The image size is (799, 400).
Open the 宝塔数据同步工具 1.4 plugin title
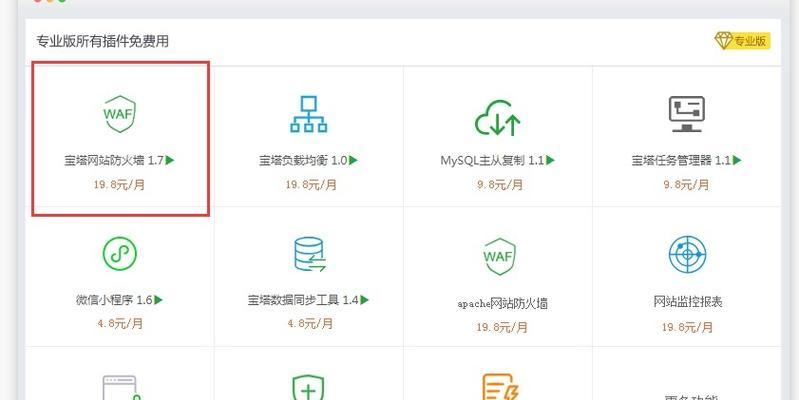[303, 300]
